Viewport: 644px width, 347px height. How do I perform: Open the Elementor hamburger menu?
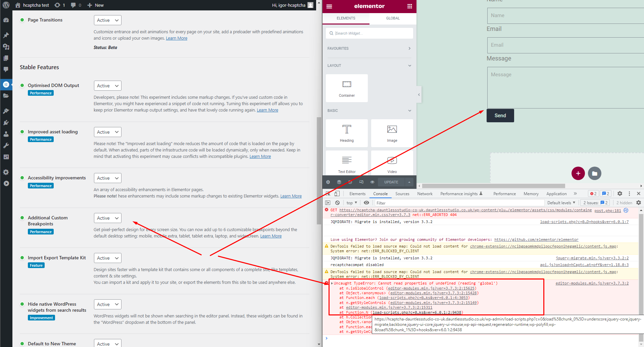click(329, 6)
